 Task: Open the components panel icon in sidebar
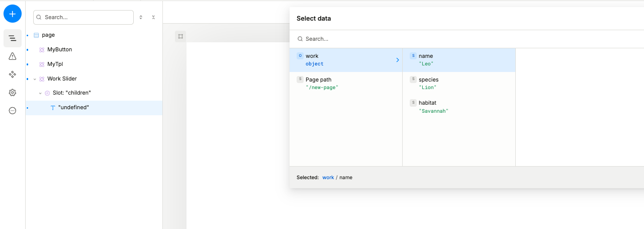pyautogui.click(x=13, y=74)
